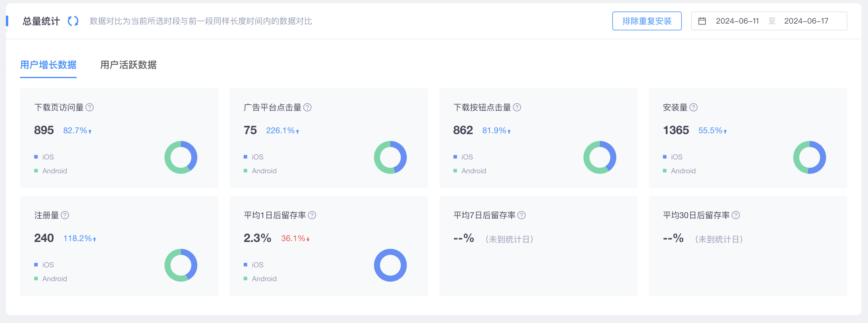Toggle iOS legend in 下载页访问量 card

pos(44,157)
